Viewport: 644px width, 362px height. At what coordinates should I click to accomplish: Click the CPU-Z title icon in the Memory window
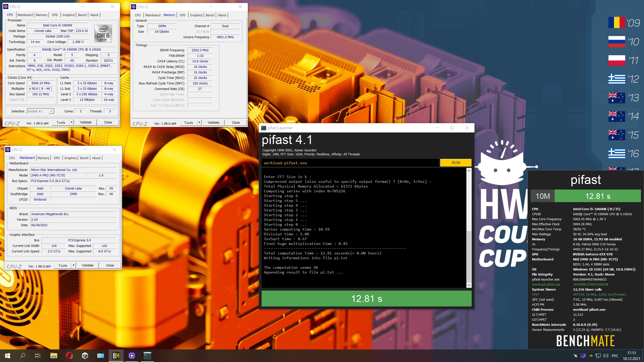[134, 7]
